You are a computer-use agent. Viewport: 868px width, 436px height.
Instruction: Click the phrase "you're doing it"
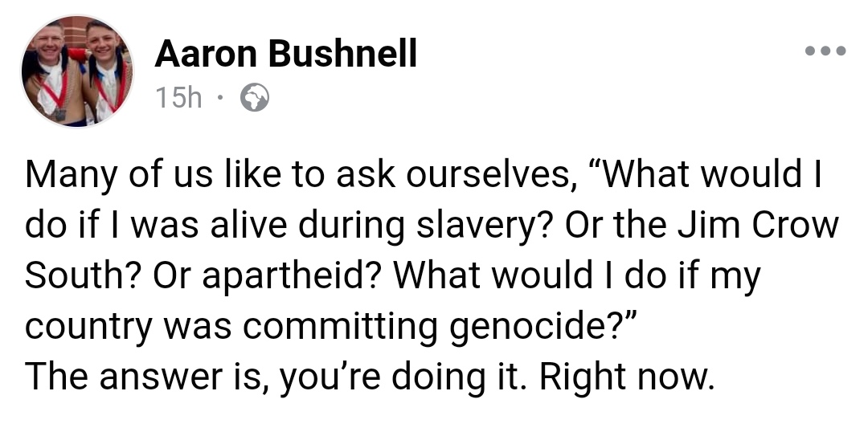tap(403, 377)
